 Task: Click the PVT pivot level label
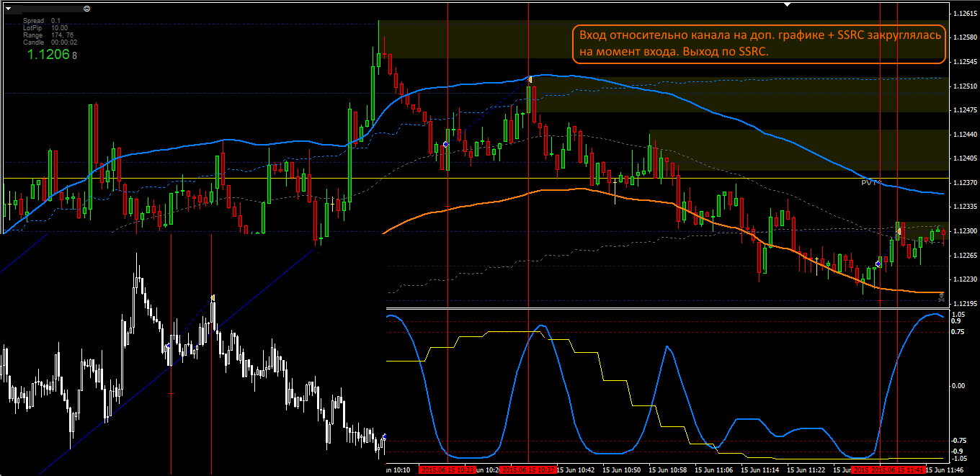(872, 183)
